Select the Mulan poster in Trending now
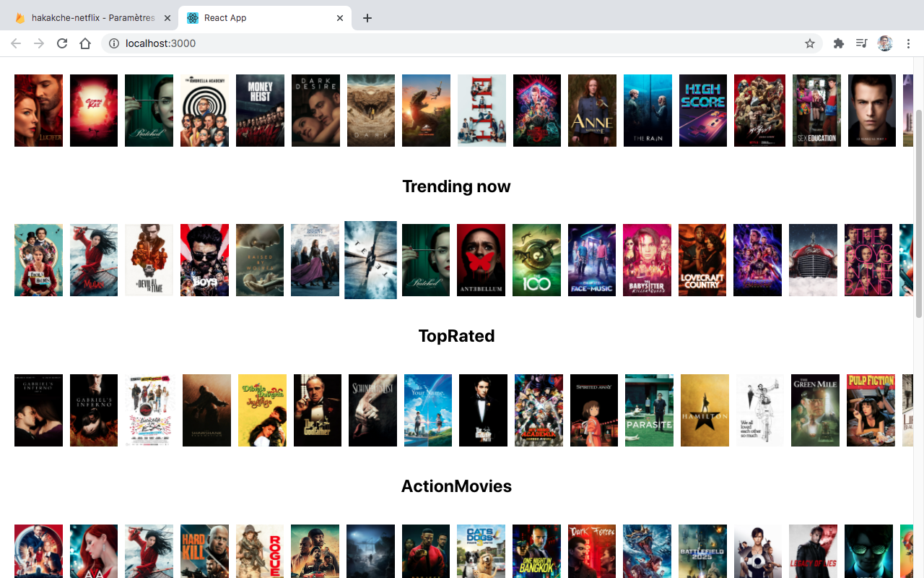 point(94,260)
